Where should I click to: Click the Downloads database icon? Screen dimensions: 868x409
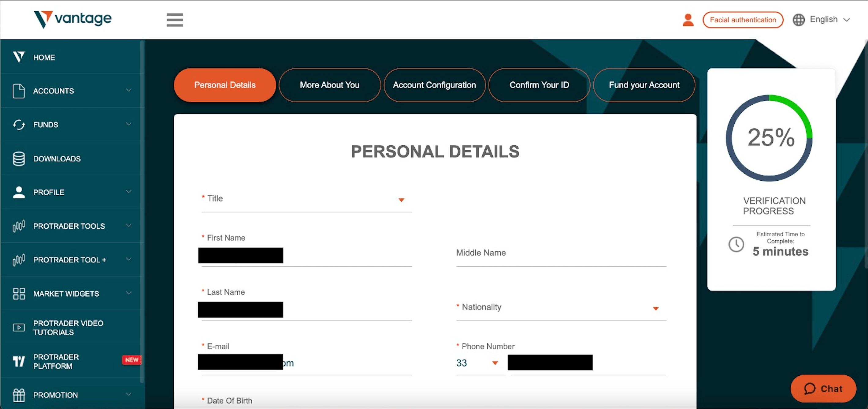tap(19, 159)
